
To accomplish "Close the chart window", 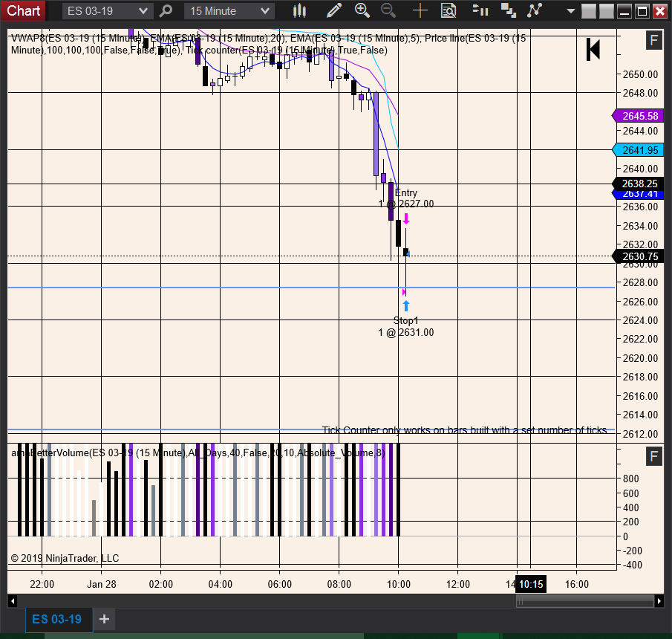I will pyautogui.click(x=659, y=11).
